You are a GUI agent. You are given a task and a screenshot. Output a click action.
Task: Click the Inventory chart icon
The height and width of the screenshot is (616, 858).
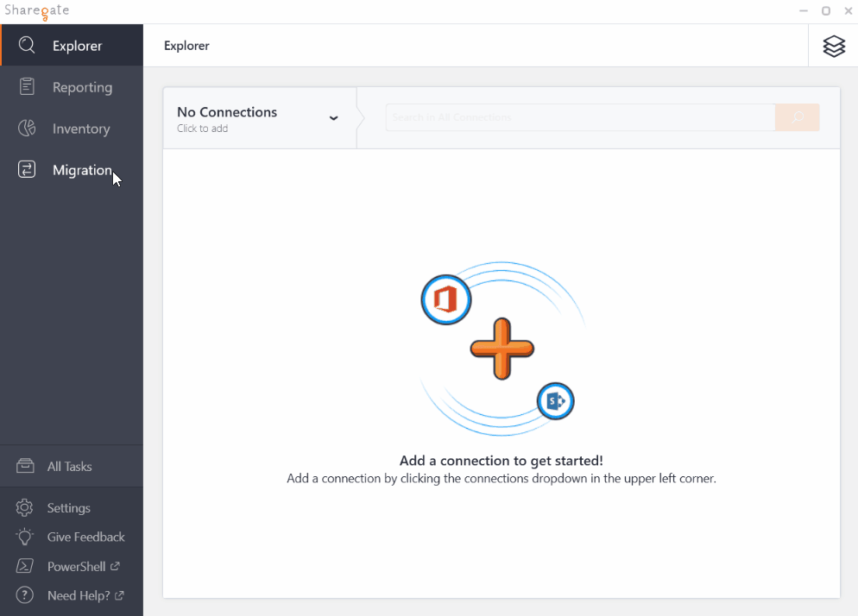click(x=27, y=128)
